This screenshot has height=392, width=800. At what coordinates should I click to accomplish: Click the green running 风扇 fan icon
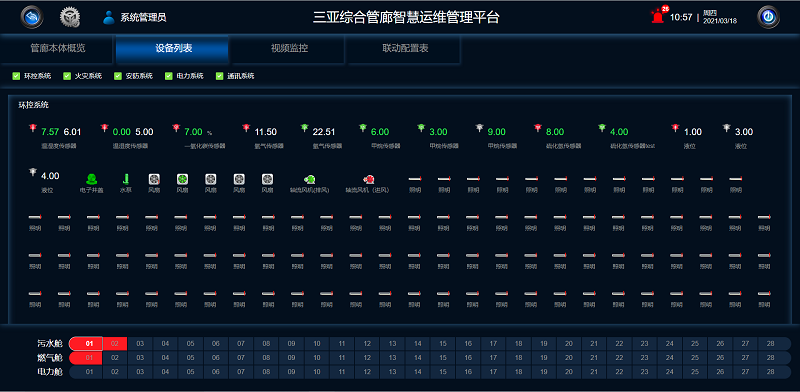point(182,179)
